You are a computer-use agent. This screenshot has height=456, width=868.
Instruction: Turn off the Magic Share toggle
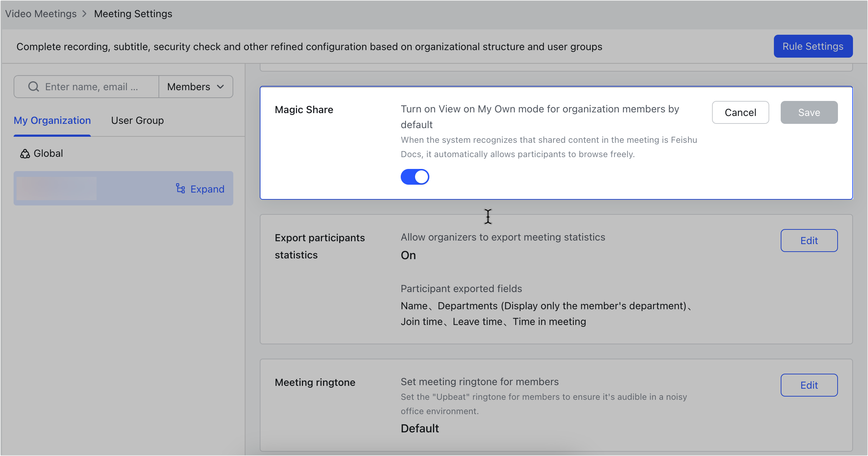[415, 177]
